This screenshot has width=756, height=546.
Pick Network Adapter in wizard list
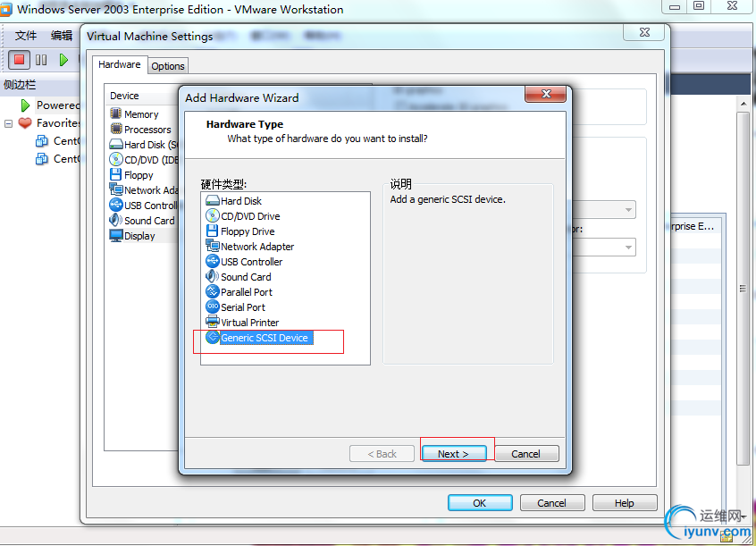click(x=249, y=247)
